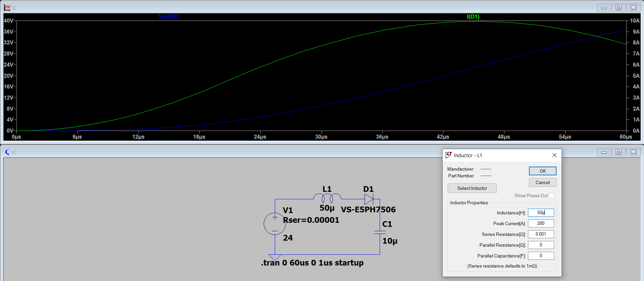
Task: Restore down the schematic window
Action: [x=618, y=152]
